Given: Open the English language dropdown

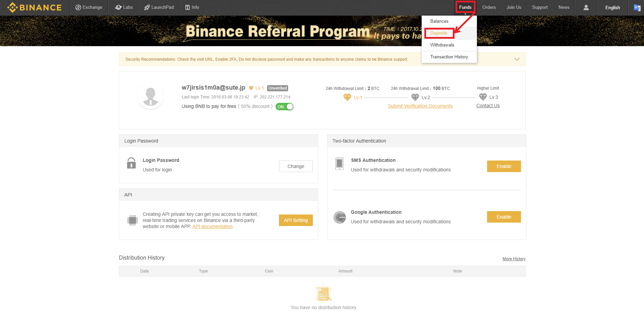Looking at the screenshot, I should (x=613, y=7).
